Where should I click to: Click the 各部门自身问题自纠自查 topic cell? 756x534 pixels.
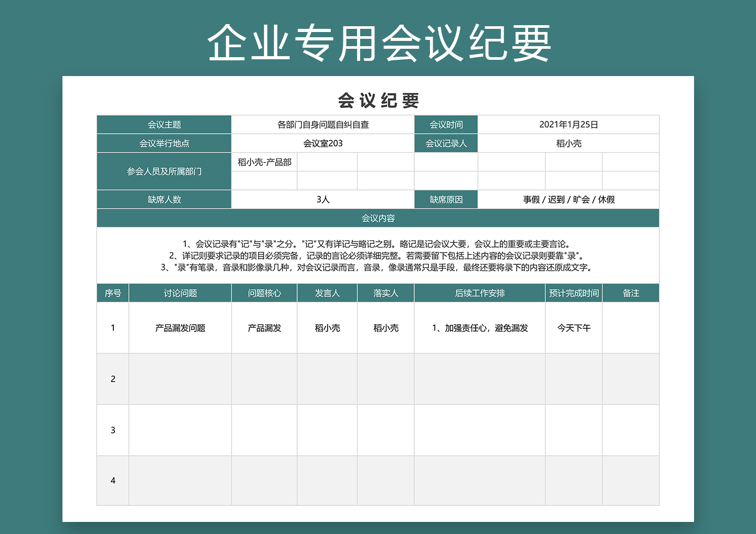tap(322, 124)
